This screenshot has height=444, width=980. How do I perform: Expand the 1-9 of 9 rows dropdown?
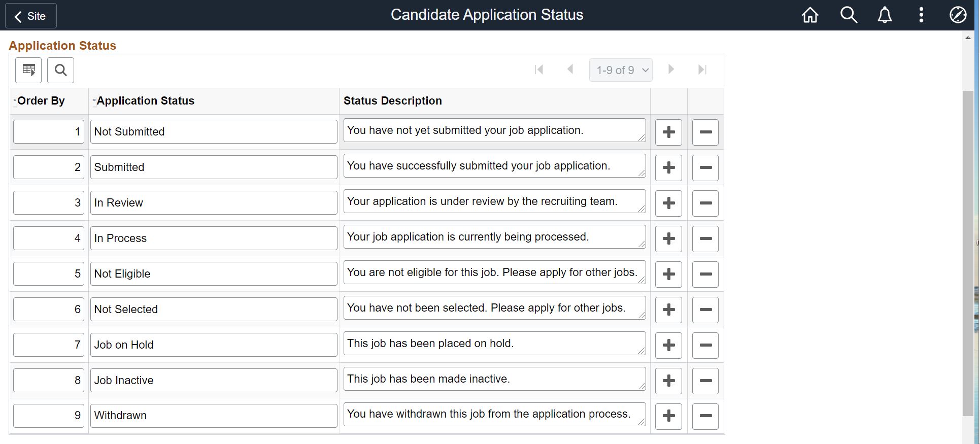point(621,70)
